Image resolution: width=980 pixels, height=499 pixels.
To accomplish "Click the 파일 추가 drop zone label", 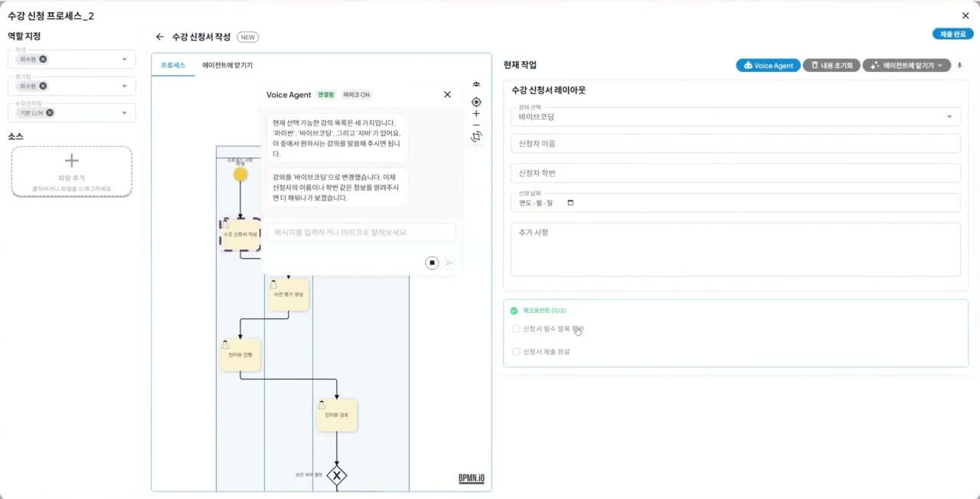I will pos(71,178).
